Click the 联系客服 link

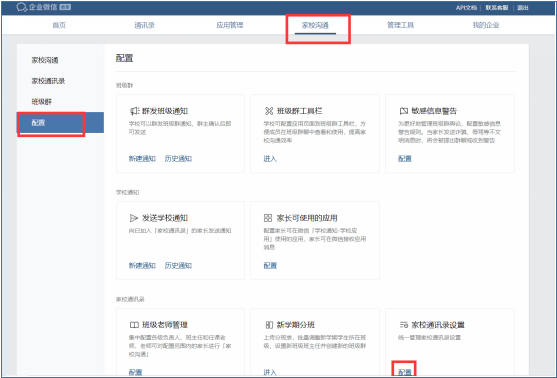tap(497, 7)
